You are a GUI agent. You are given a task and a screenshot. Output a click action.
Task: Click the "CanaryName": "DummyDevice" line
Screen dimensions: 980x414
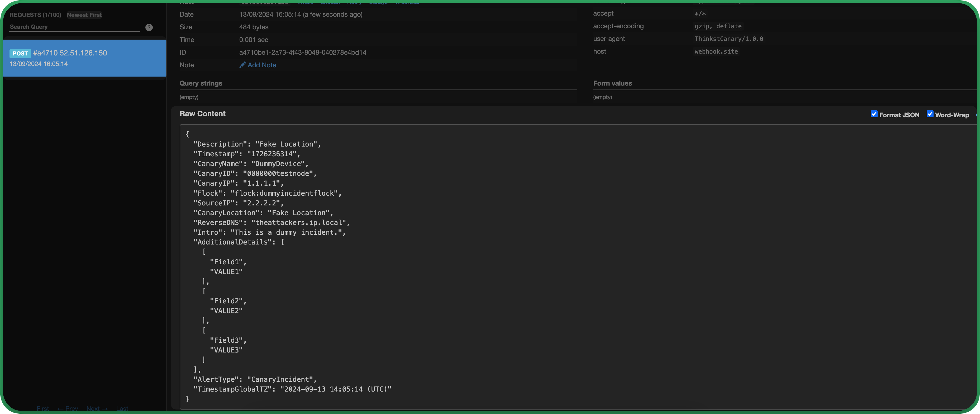click(251, 164)
